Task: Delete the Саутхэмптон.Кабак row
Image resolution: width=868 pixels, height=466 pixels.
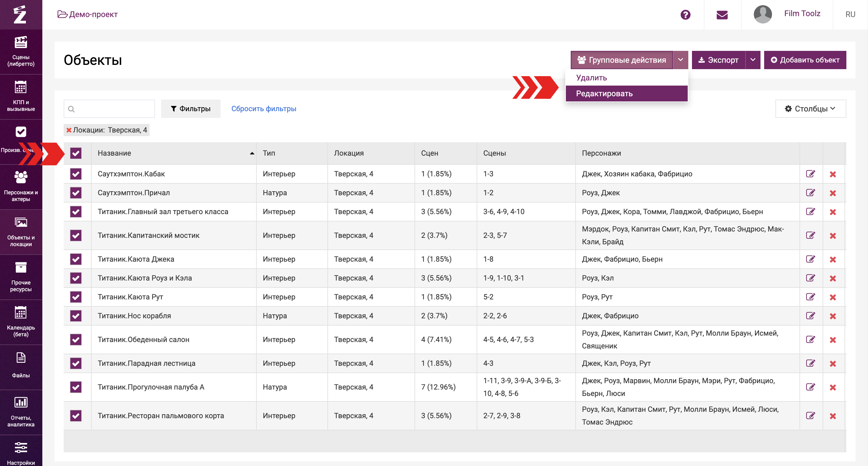Action: 833,174
